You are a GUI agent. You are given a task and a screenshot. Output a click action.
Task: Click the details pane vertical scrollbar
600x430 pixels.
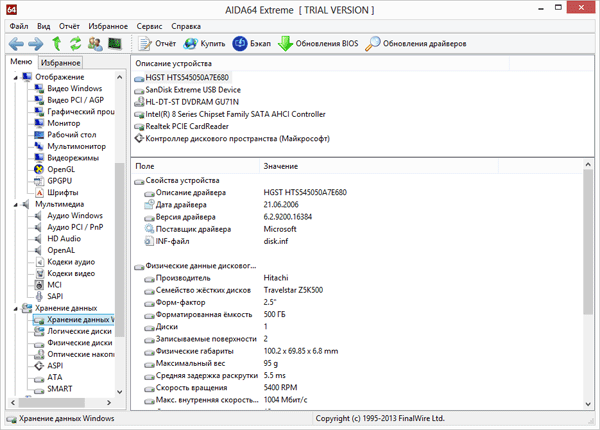(588, 242)
